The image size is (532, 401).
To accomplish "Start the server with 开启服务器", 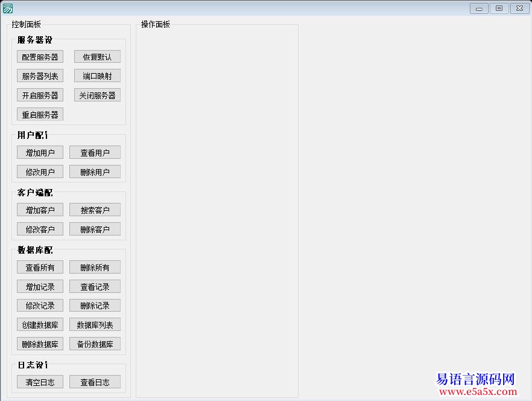I will coord(40,95).
